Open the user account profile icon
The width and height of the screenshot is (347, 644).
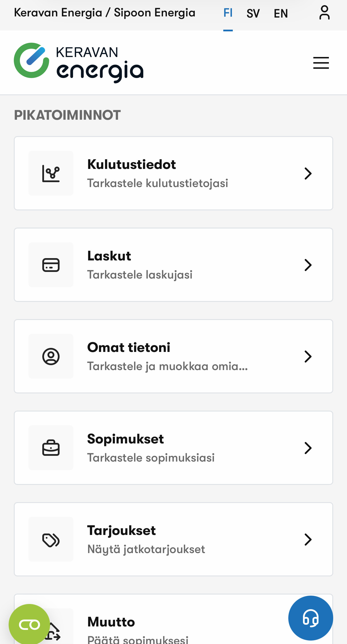pos(324,13)
